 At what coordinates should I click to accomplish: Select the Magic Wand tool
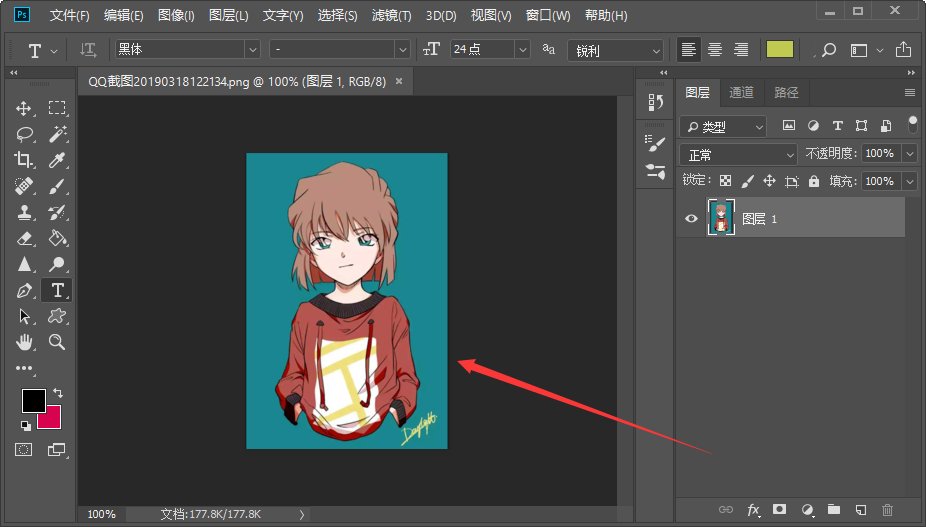57,134
